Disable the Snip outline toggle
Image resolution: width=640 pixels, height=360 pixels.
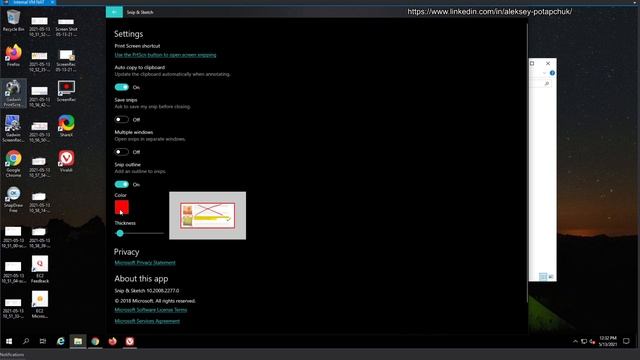pyautogui.click(x=122, y=184)
